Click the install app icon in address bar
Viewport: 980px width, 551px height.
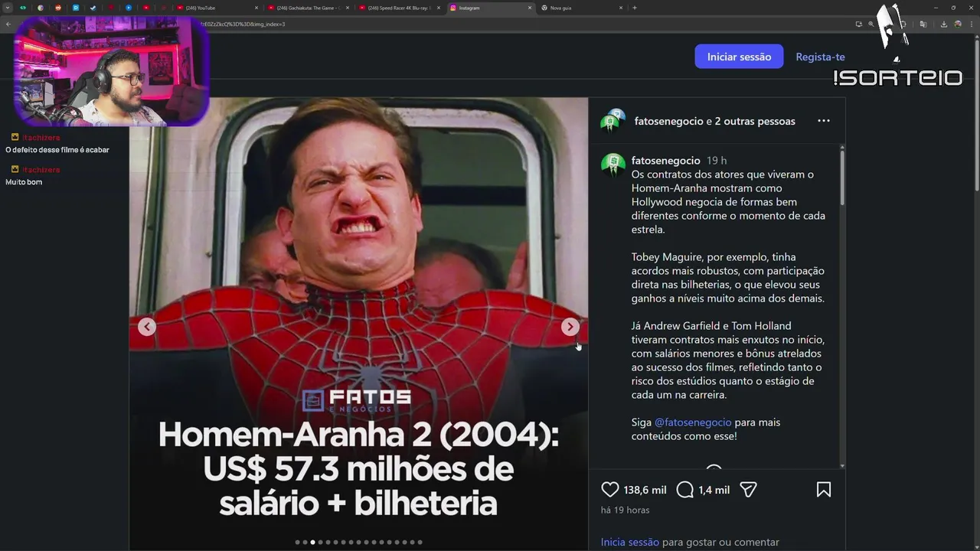pos(859,24)
